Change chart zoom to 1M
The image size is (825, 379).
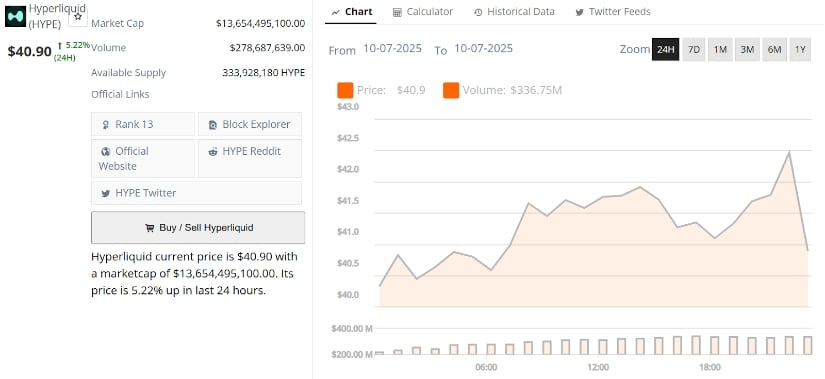pyautogui.click(x=720, y=49)
